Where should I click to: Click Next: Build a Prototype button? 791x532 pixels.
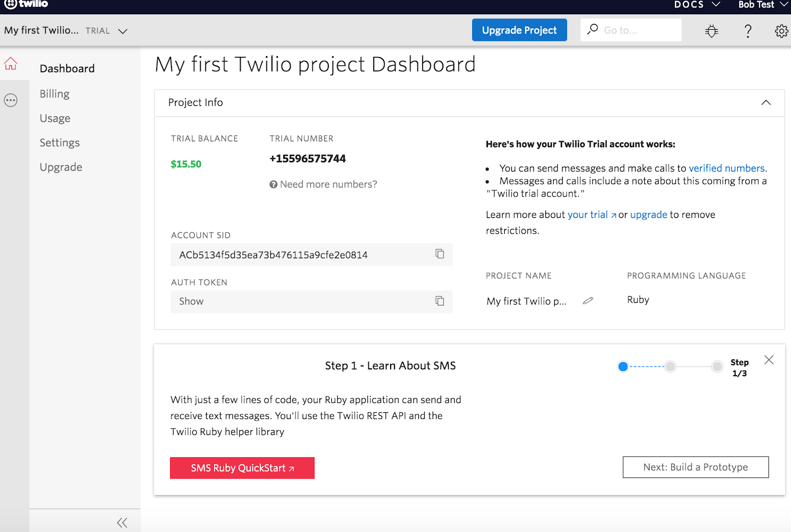click(696, 467)
